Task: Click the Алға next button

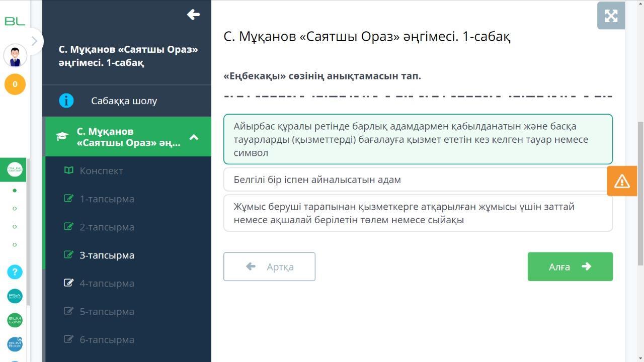Action: [570, 266]
